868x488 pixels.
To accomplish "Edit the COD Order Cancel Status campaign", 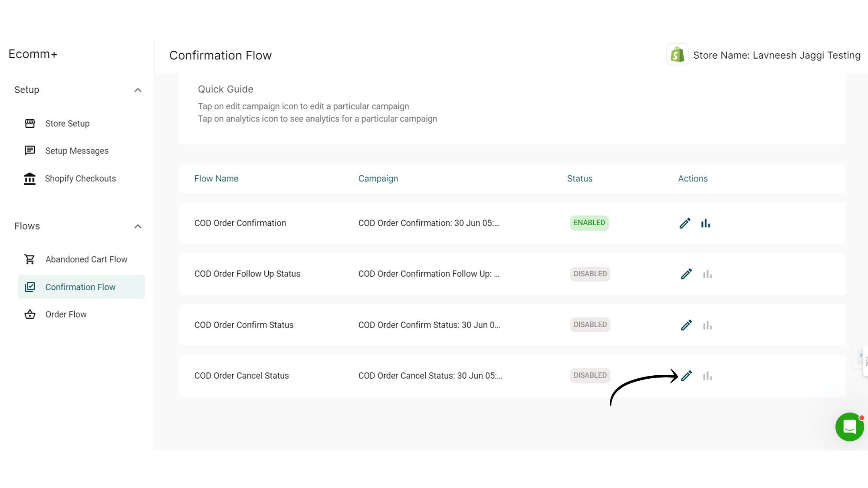I will tap(687, 375).
